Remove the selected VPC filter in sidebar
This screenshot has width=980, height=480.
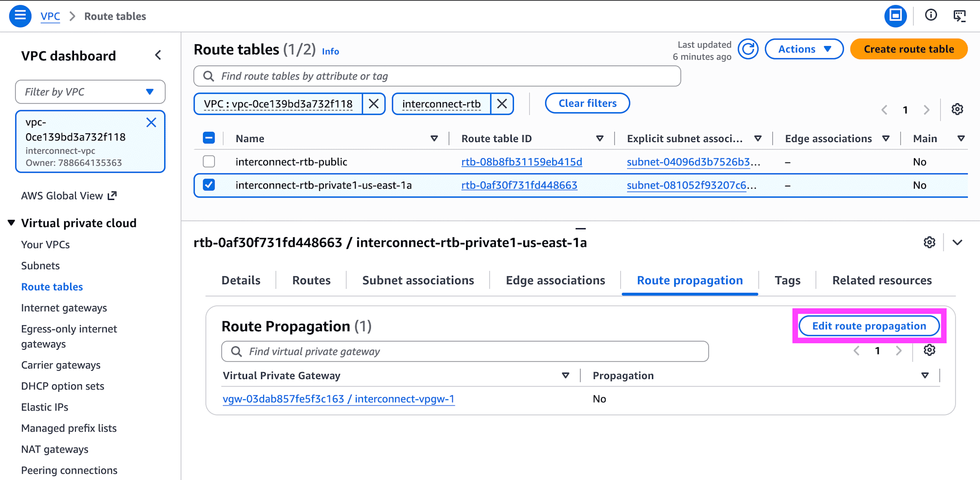[x=151, y=122]
